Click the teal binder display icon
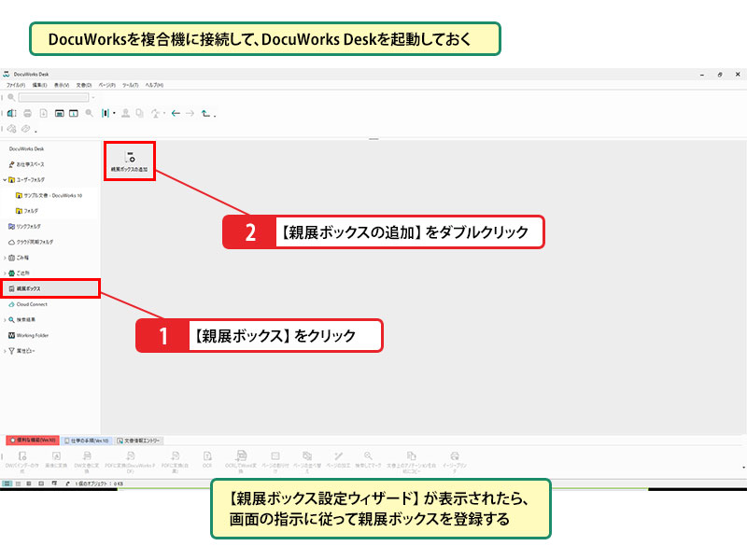Screen dimensions: 747x560 click(106, 113)
